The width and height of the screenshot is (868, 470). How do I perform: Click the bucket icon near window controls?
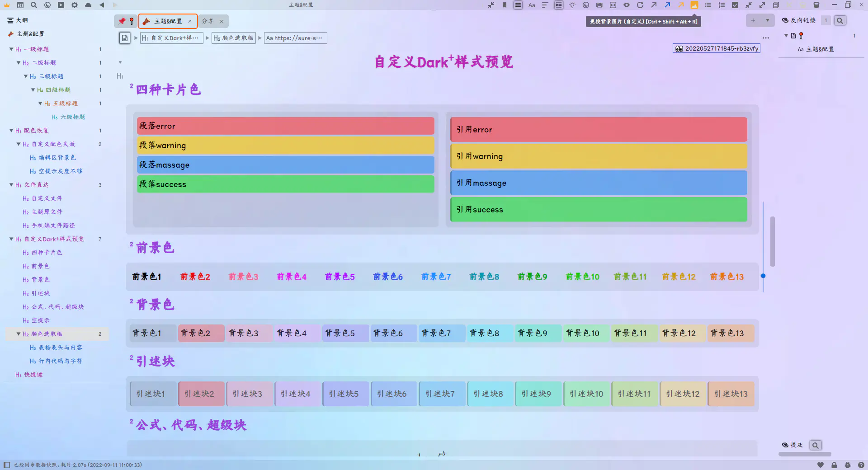click(x=816, y=5)
